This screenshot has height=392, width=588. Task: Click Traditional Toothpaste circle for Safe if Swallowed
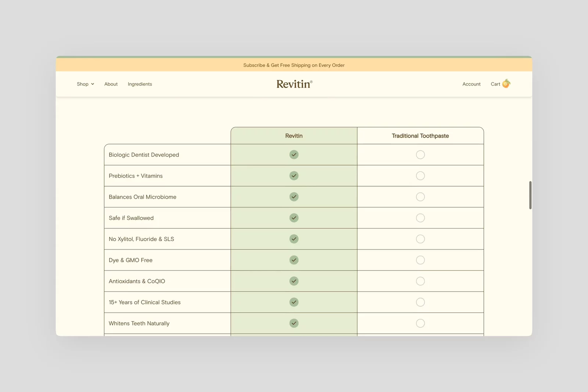coord(420,218)
